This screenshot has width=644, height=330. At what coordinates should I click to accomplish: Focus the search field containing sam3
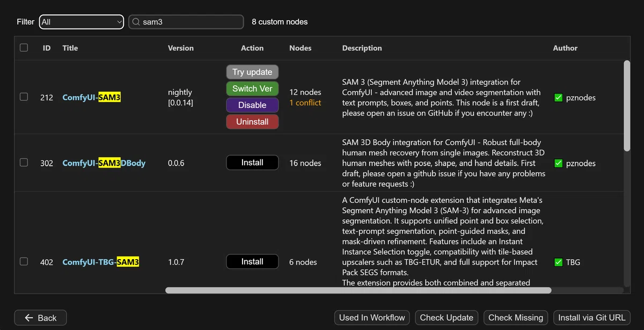(x=186, y=22)
